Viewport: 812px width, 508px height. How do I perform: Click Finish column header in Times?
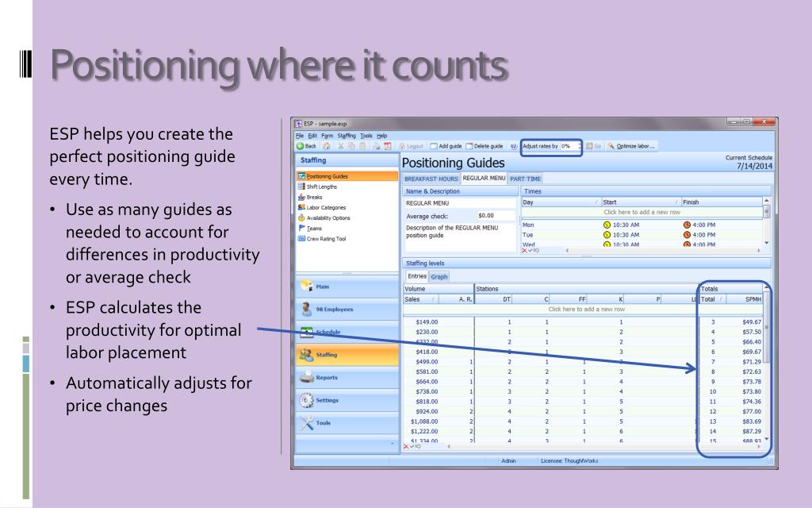pos(722,202)
